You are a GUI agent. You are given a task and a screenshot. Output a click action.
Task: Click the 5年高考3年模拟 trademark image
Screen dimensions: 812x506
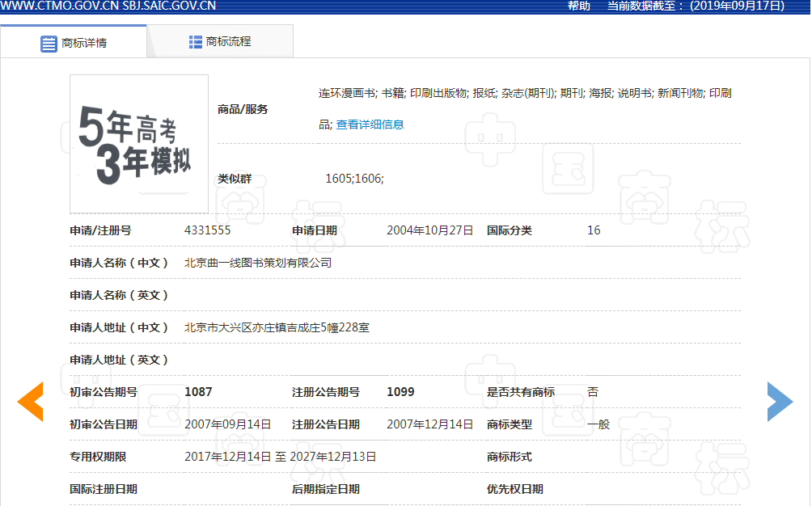click(139, 144)
